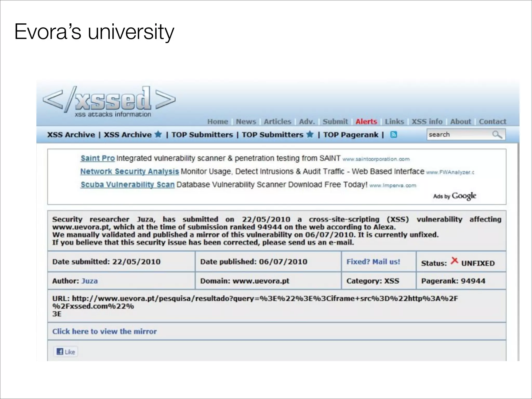Viewport: 532px width, 399px height.
Task: Click the Facebook Like button
Action: (66, 352)
